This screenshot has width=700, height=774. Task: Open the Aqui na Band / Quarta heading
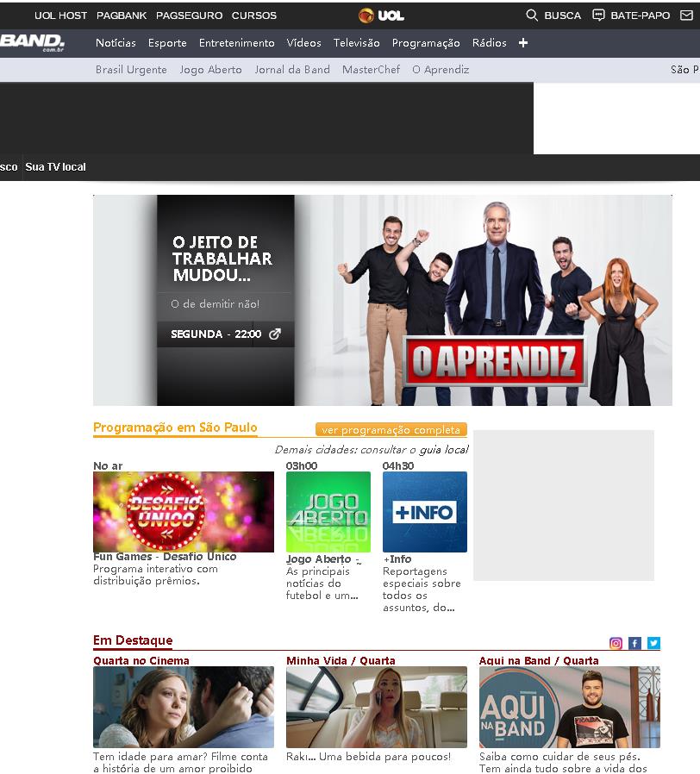point(539,660)
